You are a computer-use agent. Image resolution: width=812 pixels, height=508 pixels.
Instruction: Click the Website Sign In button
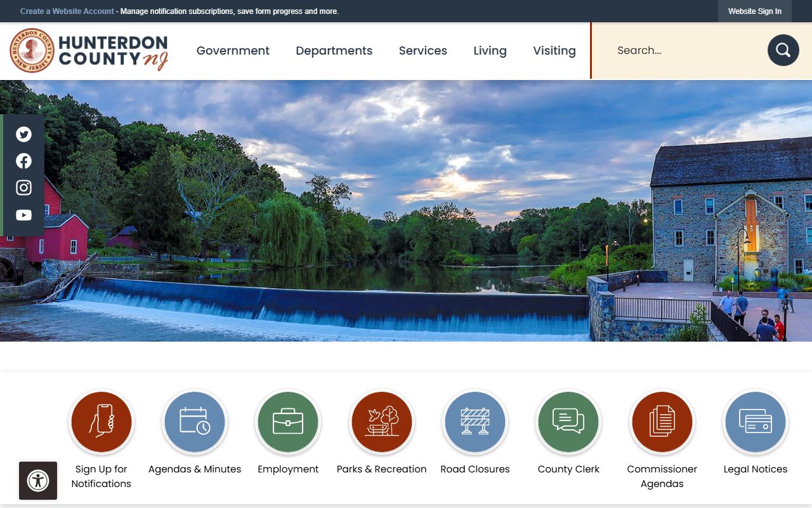pos(754,11)
